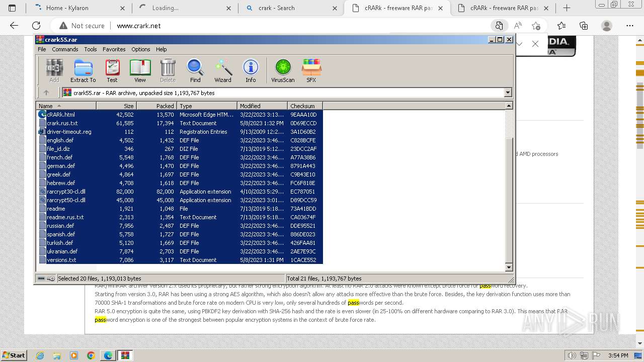Open Edge profile avatar icon
This screenshot has height=362, width=644.
point(607,26)
